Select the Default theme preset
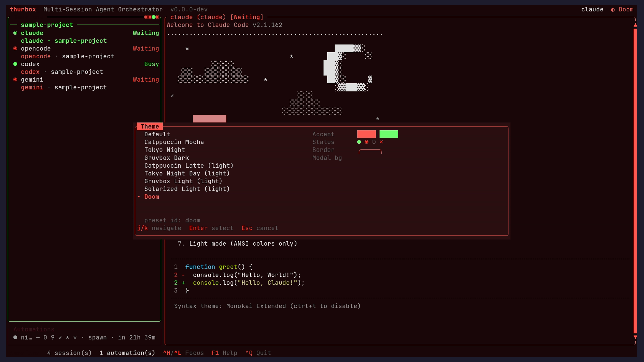Image resolution: width=644 pixels, height=362 pixels. point(157,134)
